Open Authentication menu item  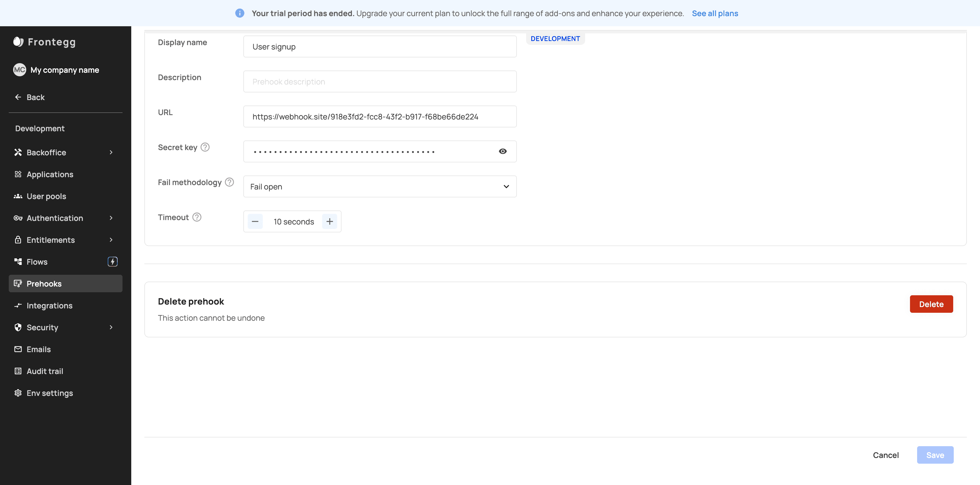click(65, 218)
